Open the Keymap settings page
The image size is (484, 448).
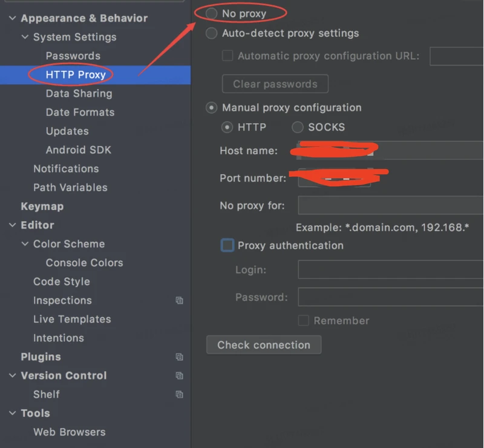click(42, 206)
